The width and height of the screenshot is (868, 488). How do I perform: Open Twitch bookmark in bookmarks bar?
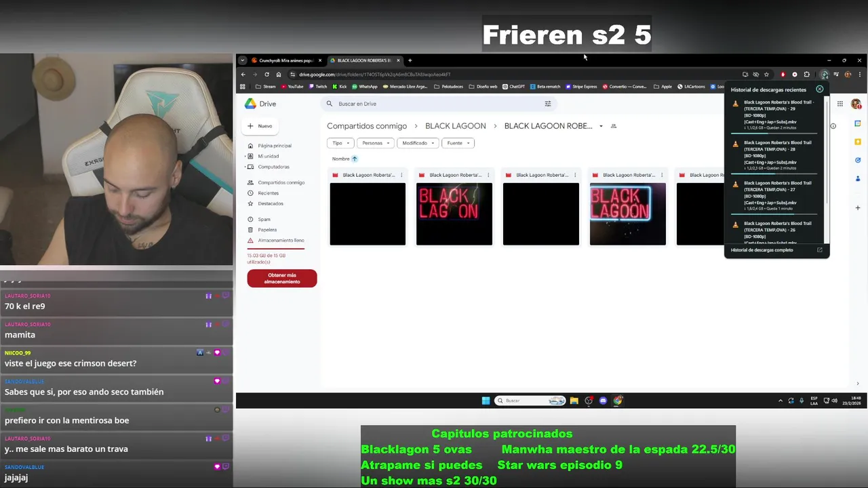pos(317,87)
